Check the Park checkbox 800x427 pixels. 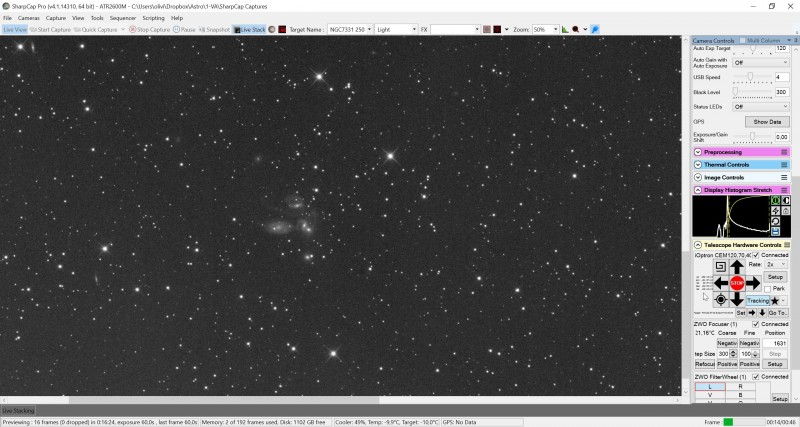pyautogui.click(x=768, y=289)
